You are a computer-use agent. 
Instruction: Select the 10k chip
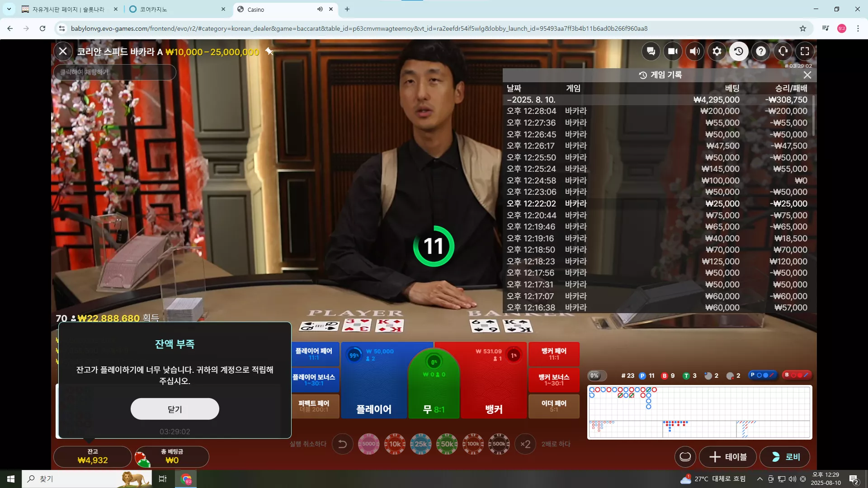[x=395, y=444]
